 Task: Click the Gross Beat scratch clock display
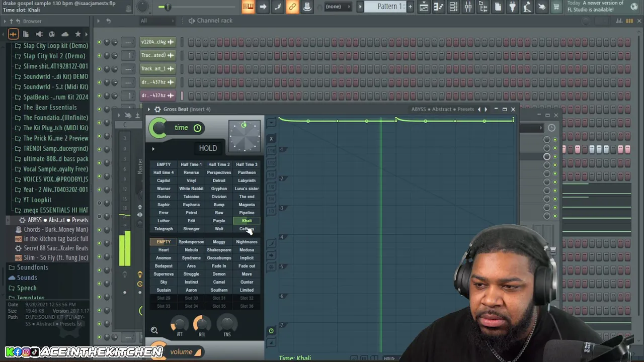tap(244, 136)
